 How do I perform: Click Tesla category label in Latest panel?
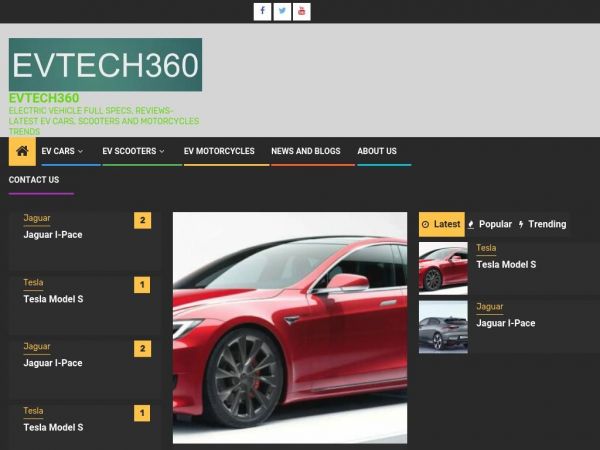coord(486,248)
